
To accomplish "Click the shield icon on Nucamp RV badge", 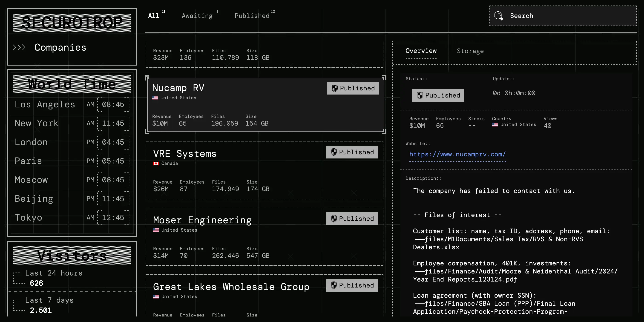I will point(334,88).
